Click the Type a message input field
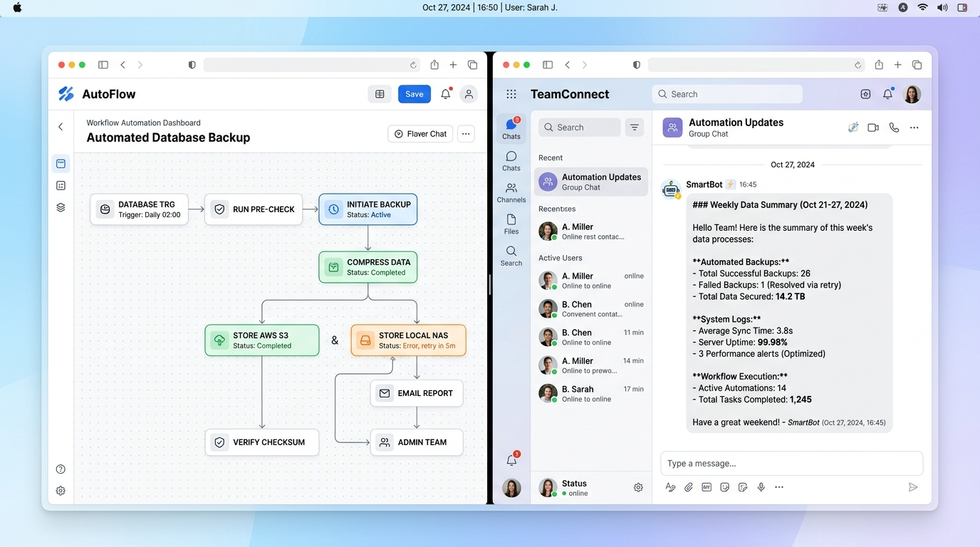The image size is (980, 547). point(792,463)
